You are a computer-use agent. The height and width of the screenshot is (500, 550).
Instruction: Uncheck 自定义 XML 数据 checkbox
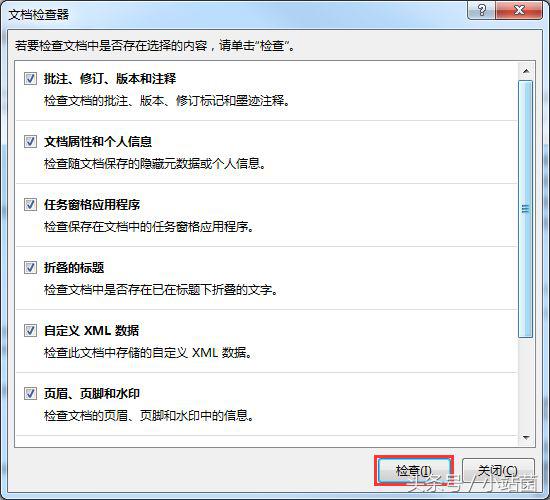(30, 330)
